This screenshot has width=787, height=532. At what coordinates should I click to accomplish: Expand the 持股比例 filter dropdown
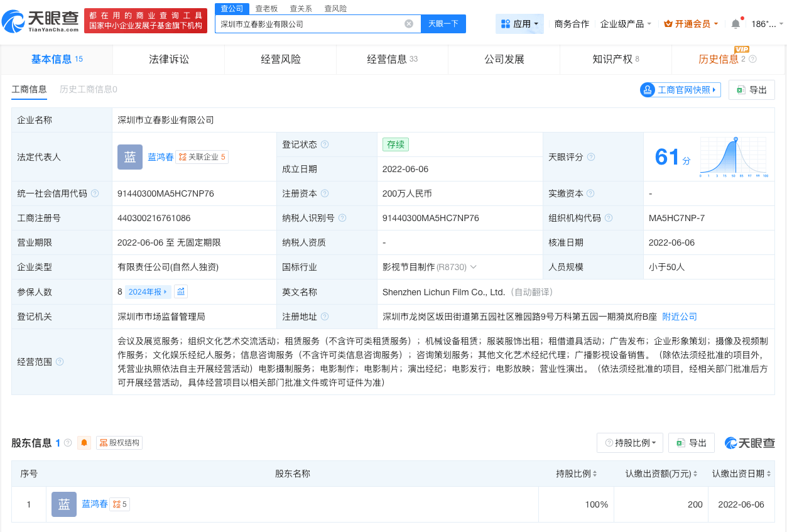click(630, 443)
